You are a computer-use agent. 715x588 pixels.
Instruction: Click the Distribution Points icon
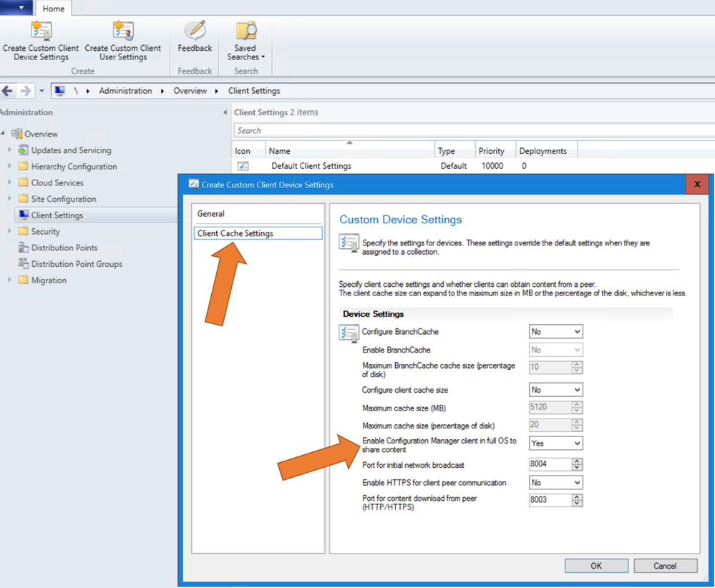(23, 248)
